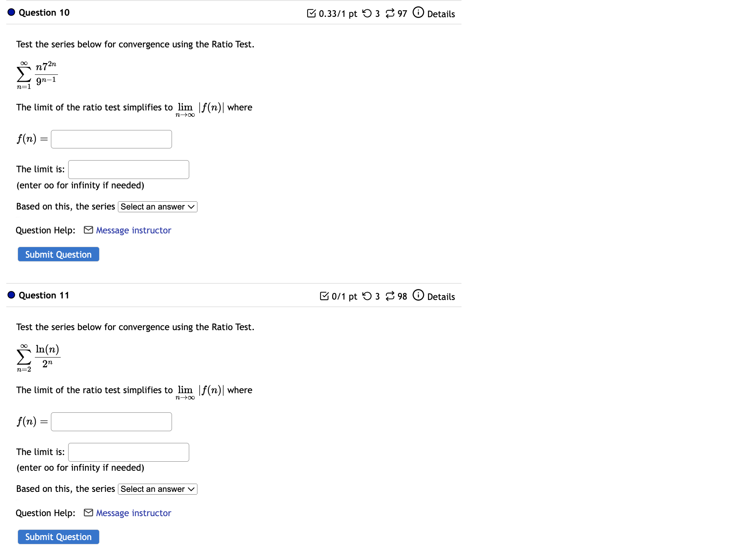Click the f(n) input field in Question 10

[x=111, y=139]
